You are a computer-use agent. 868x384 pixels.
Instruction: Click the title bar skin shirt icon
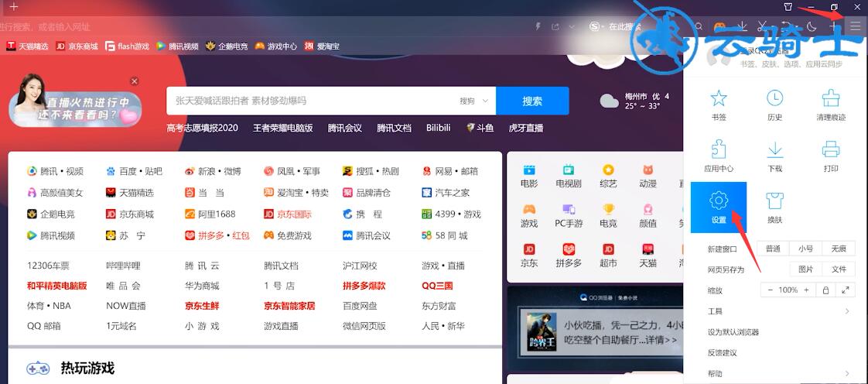click(x=788, y=7)
